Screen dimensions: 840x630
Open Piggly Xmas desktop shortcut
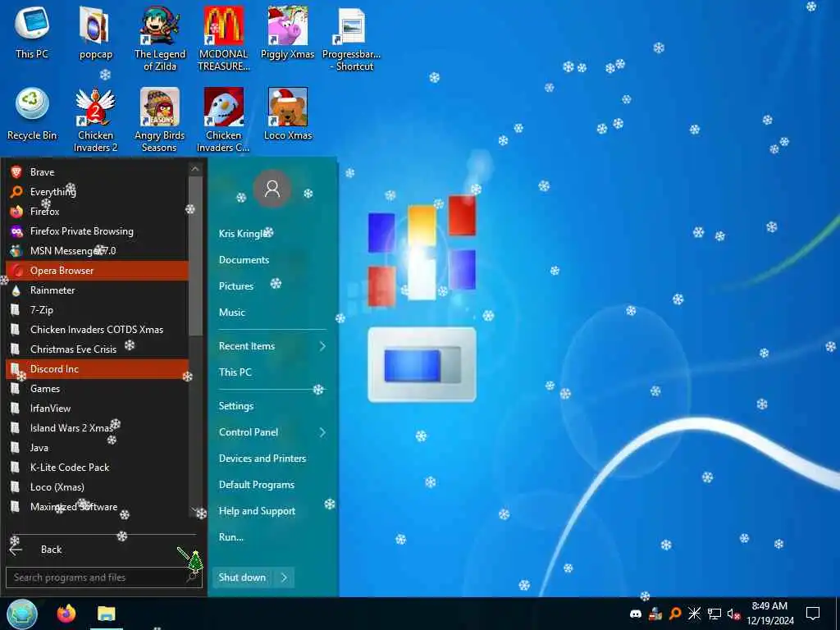pos(288,33)
